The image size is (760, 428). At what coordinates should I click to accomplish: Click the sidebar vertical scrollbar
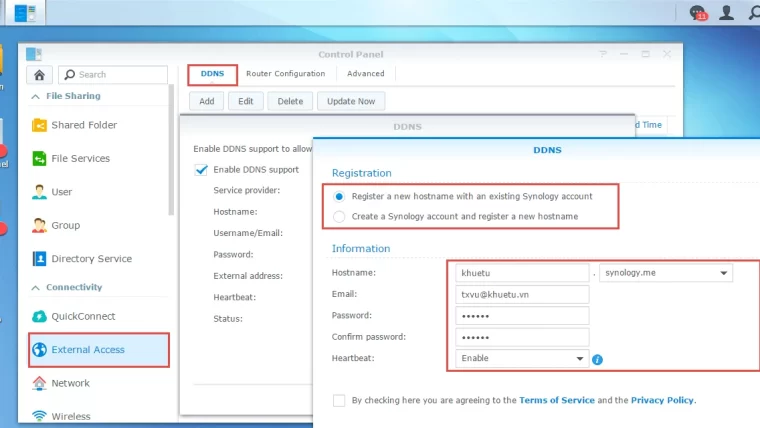click(171, 150)
